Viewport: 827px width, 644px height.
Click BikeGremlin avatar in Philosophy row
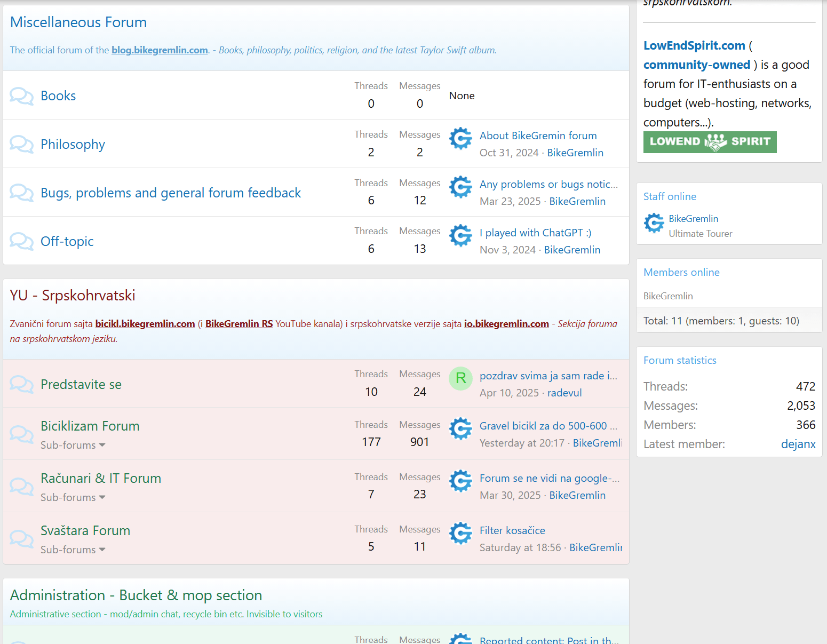(x=461, y=139)
